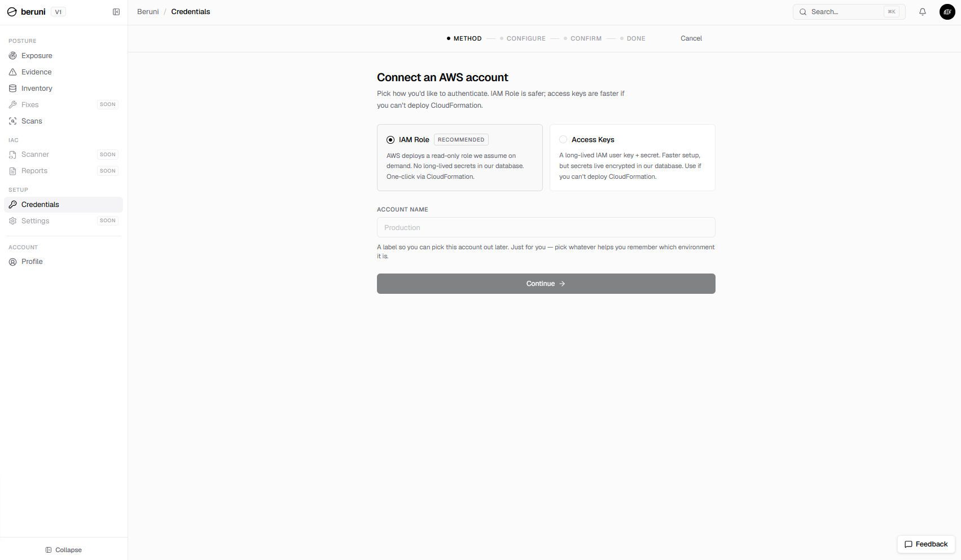The image size is (961, 560).
Task: Click the ACCOUNT NAME label
Action: tap(402, 210)
